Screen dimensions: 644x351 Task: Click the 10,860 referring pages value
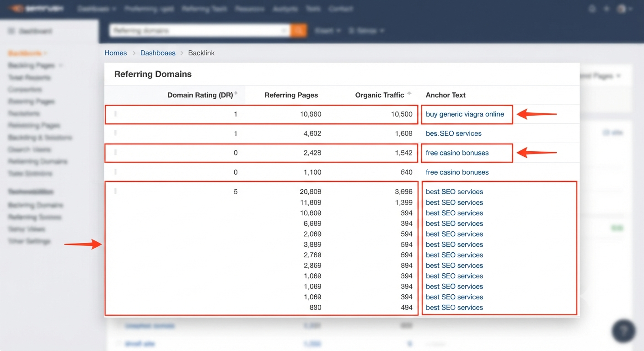[x=311, y=114]
